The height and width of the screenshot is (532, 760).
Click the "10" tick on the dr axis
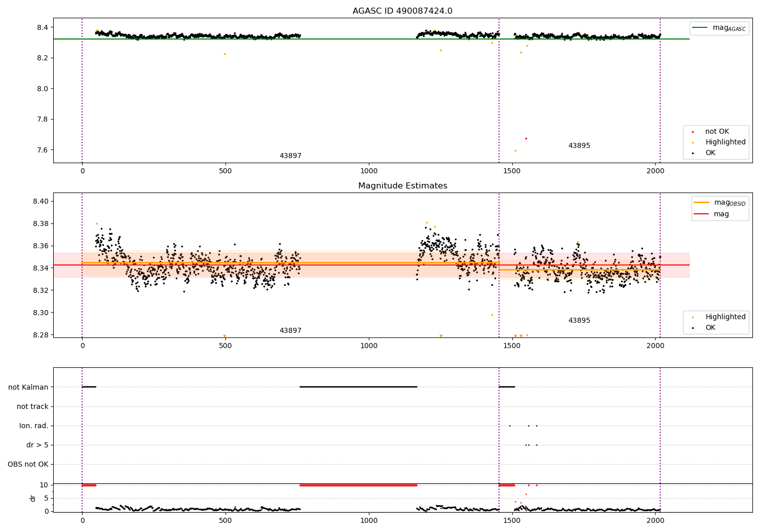point(44,485)
